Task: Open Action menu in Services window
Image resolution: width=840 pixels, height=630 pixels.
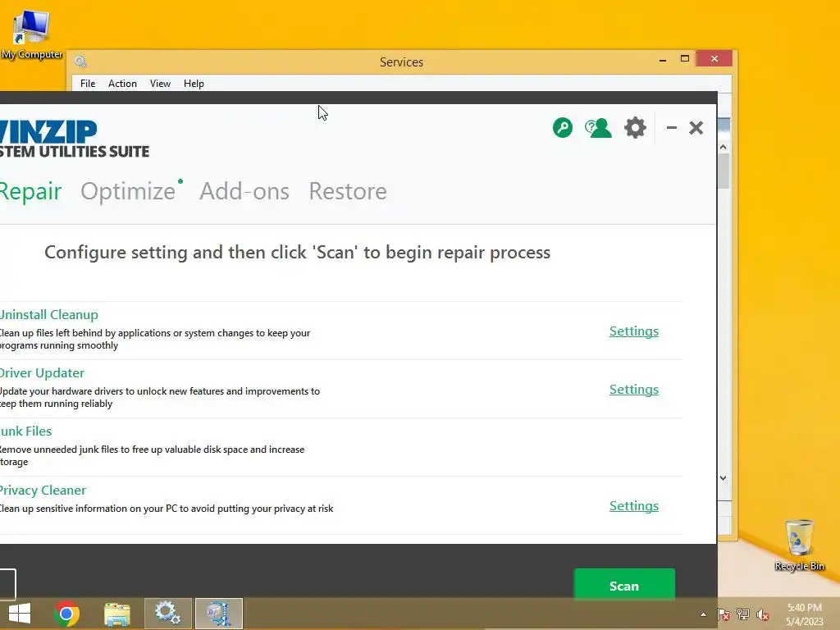Action: [x=122, y=84]
